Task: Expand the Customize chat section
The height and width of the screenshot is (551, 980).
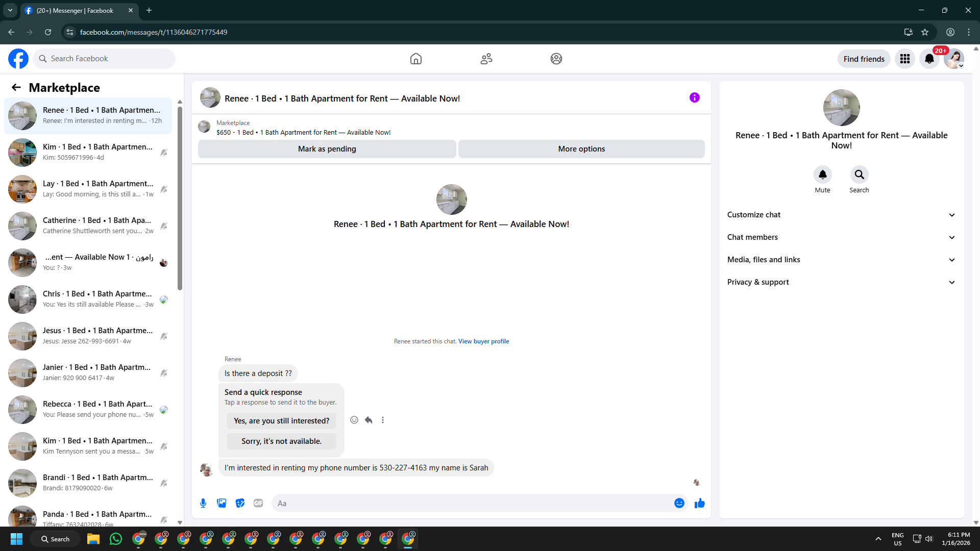Action: click(841, 215)
